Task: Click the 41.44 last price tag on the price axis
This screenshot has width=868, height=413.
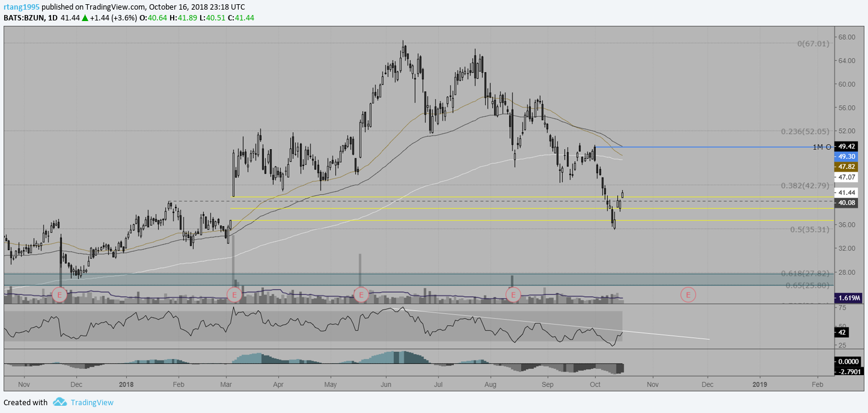Action: (847, 192)
